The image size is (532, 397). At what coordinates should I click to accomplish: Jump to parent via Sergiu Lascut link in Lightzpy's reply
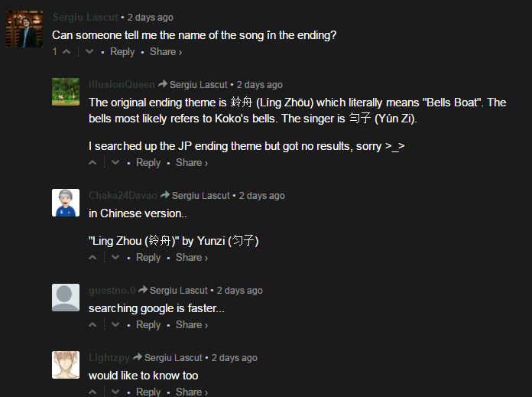(174, 357)
